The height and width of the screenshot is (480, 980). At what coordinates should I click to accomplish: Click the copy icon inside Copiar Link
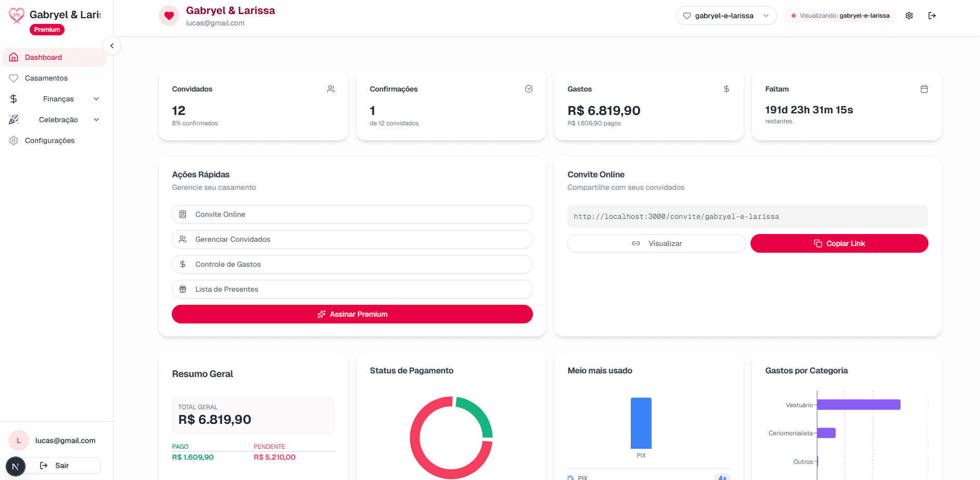(817, 243)
